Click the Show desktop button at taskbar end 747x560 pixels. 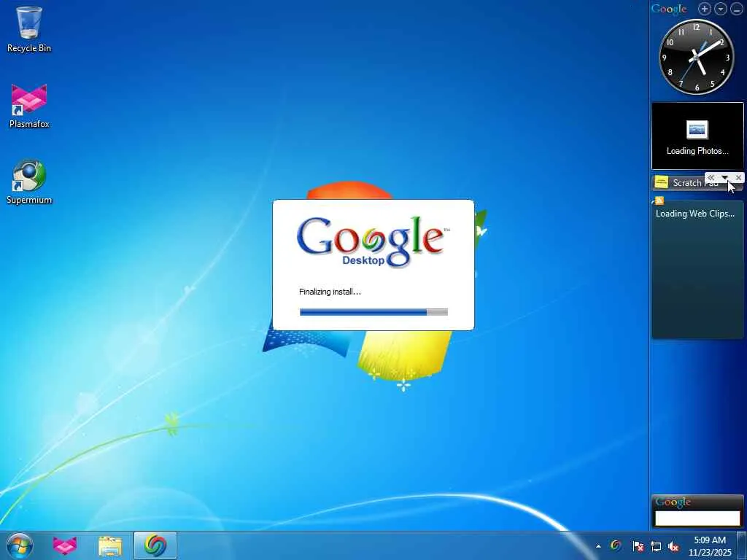(x=742, y=545)
